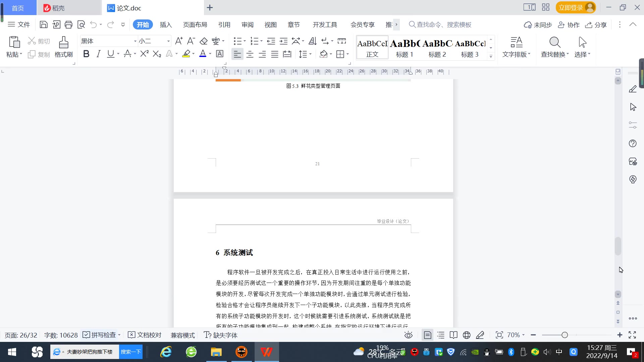Screen dimensions: 644x362
Task: Switch to web layout view icon
Action: point(467,335)
